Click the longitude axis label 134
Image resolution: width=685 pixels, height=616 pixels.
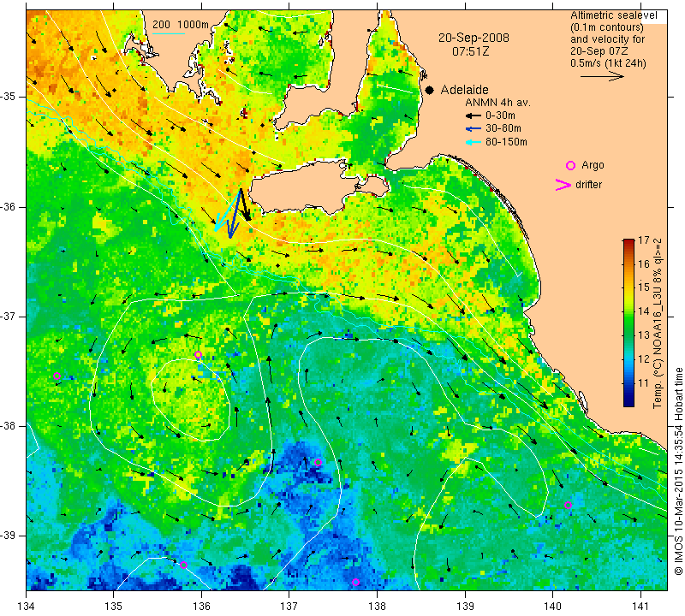click(27, 606)
